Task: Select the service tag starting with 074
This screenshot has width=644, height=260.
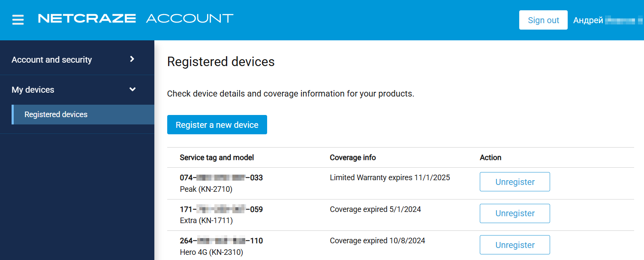Action: pos(221,178)
